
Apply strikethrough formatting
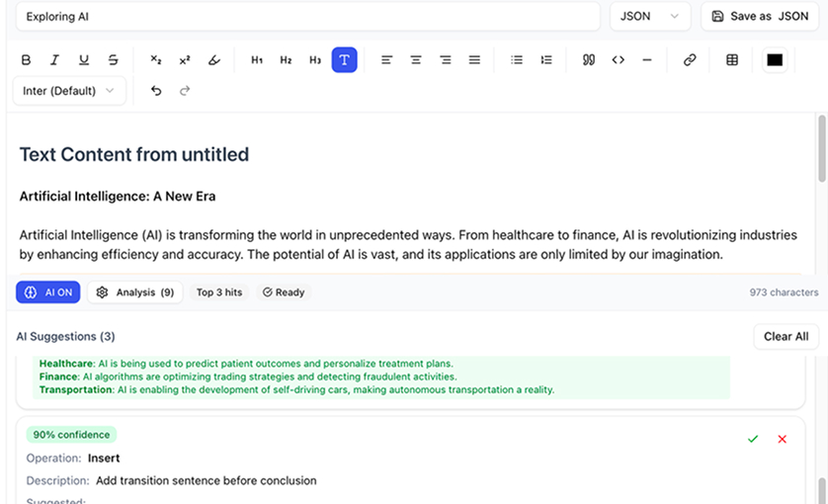(x=113, y=60)
